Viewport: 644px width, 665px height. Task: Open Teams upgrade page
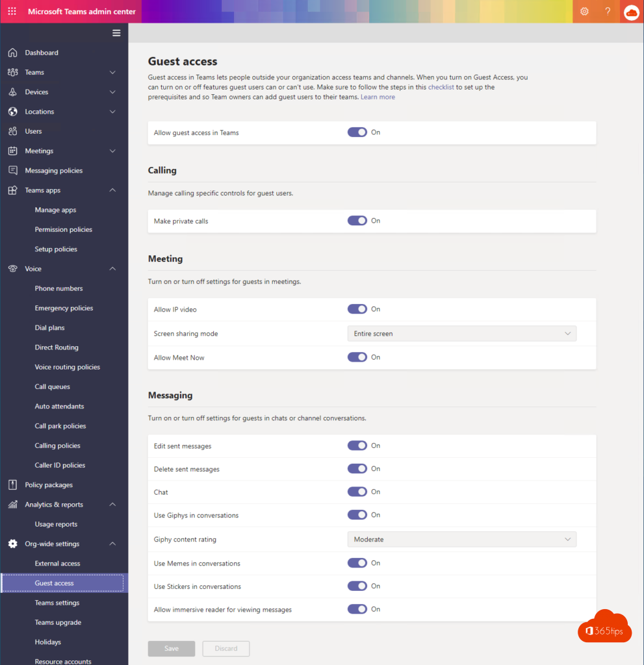pos(58,622)
